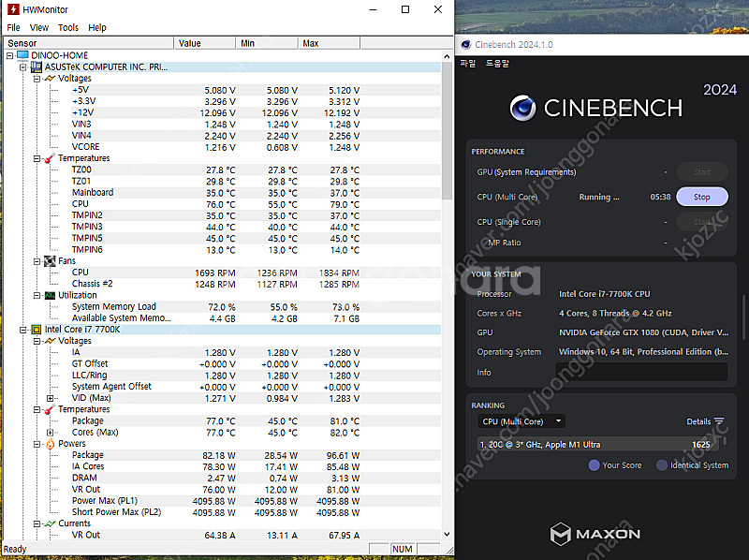Click the Maxon logo in Cinebench
This screenshot has width=749, height=560.
click(x=595, y=534)
